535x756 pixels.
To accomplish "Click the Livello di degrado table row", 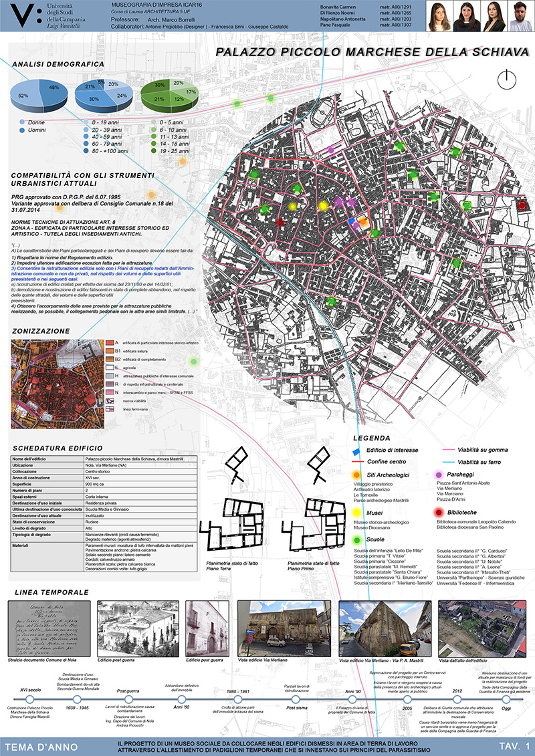I will [x=104, y=528].
